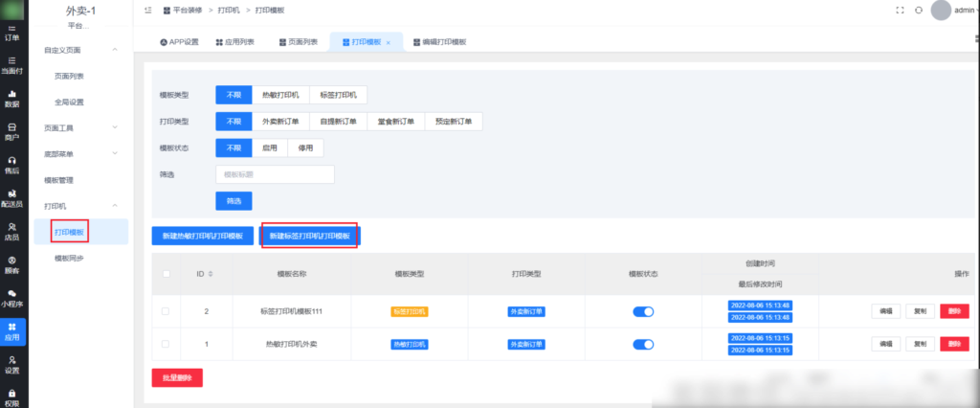
Task: Close the 打印模板 tab
Action: coord(389,42)
